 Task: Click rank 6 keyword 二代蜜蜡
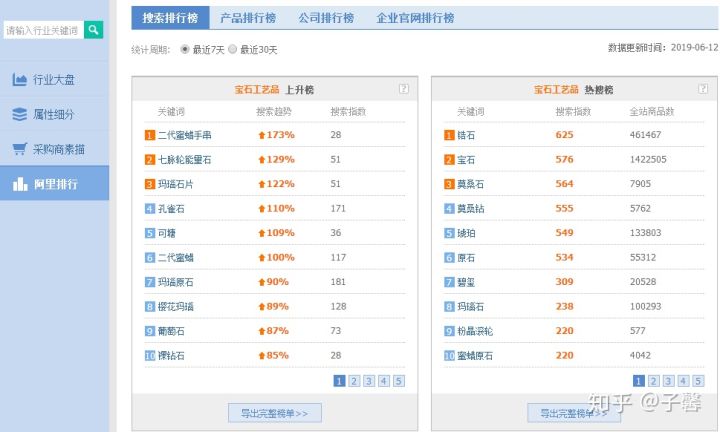click(x=175, y=258)
